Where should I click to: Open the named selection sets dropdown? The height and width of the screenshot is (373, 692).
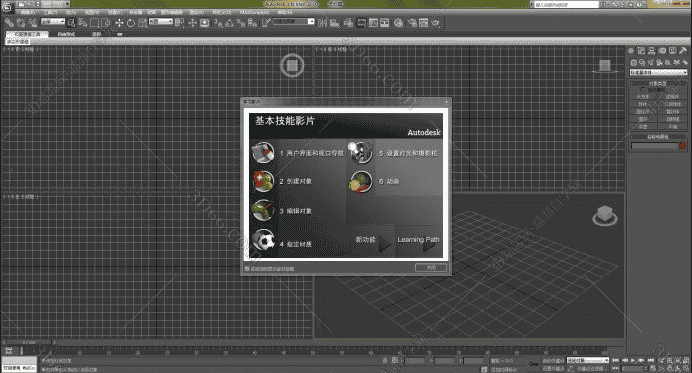click(x=293, y=21)
